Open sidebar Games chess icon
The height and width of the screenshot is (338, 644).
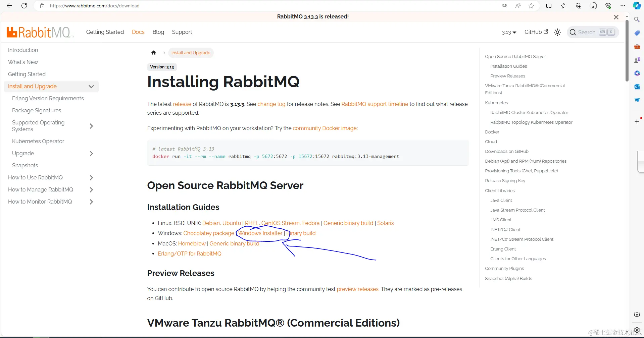[x=637, y=60]
